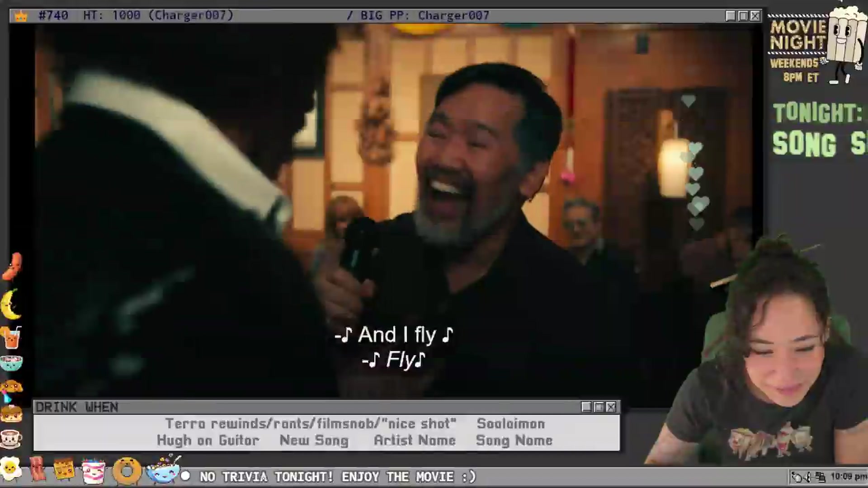Click the mouse icon in the system tray
868x488 pixels.
click(x=797, y=477)
